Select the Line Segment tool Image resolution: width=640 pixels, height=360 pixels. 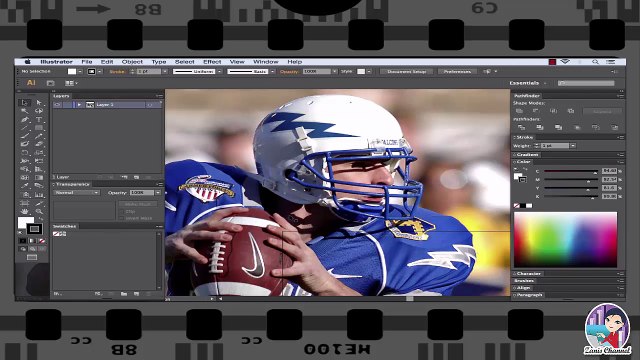(x=24, y=128)
